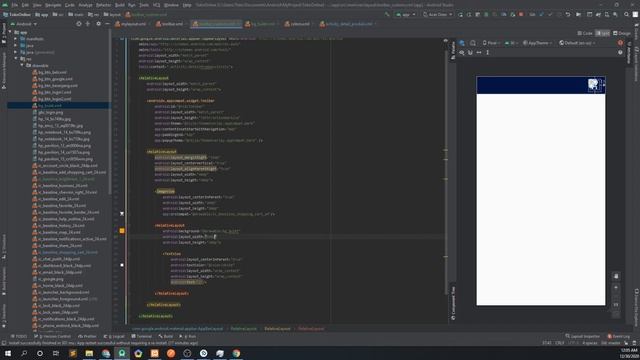This screenshot has width=640, height=360.
Task: Click the expand/collapse all icon in Project panel
Action: [88, 24]
